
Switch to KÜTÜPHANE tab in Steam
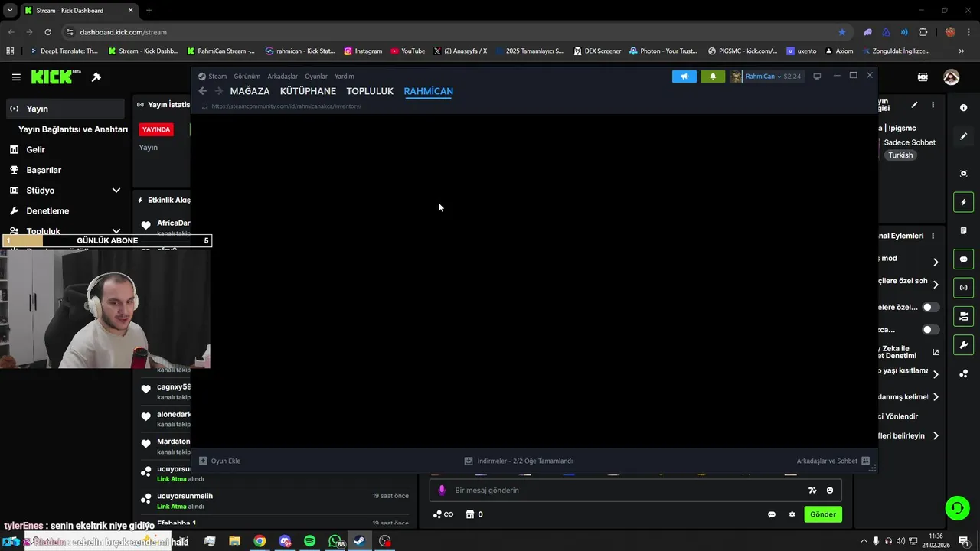pos(308,91)
